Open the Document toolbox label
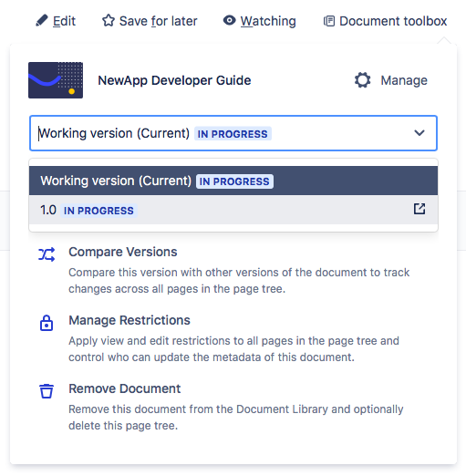This screenshot has height=476, width=466. point(393,21)
